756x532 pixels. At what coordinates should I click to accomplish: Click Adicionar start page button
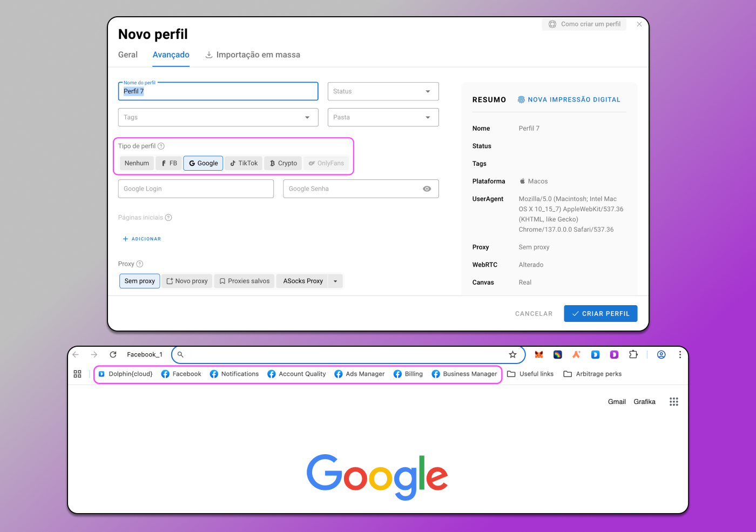coord(141,239)
